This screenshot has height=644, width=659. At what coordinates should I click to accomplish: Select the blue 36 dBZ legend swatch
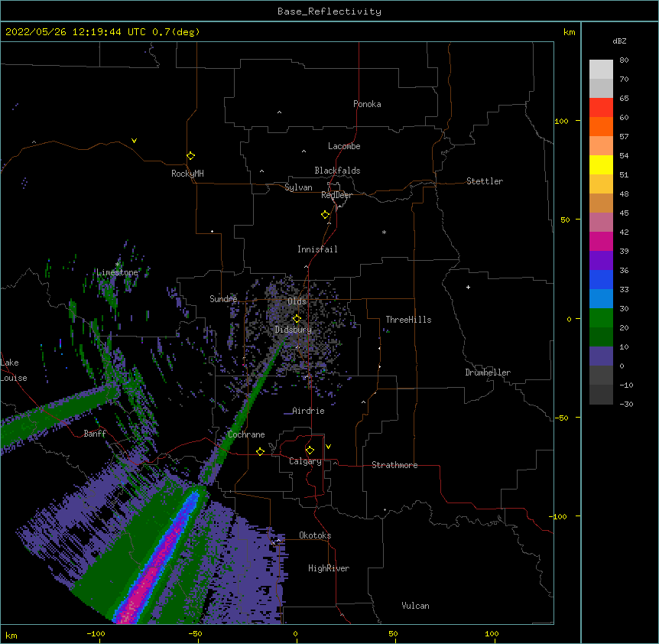[x=601, y=279]
